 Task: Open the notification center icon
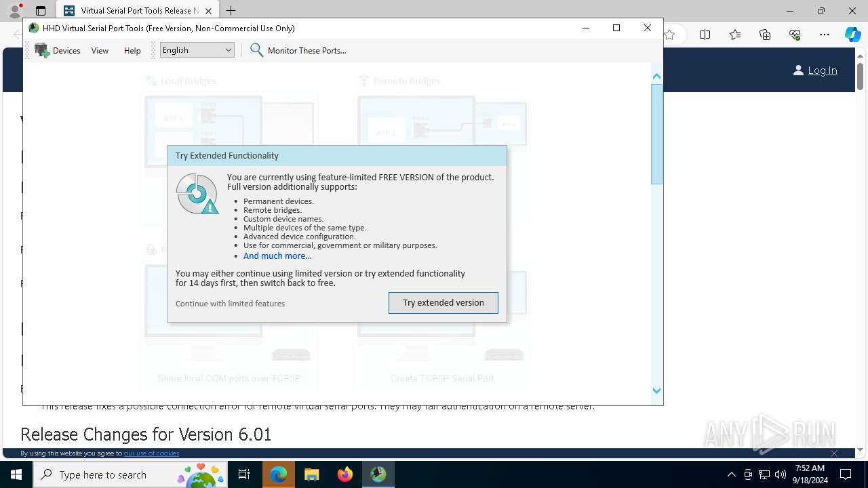click(x=846, y=474)
